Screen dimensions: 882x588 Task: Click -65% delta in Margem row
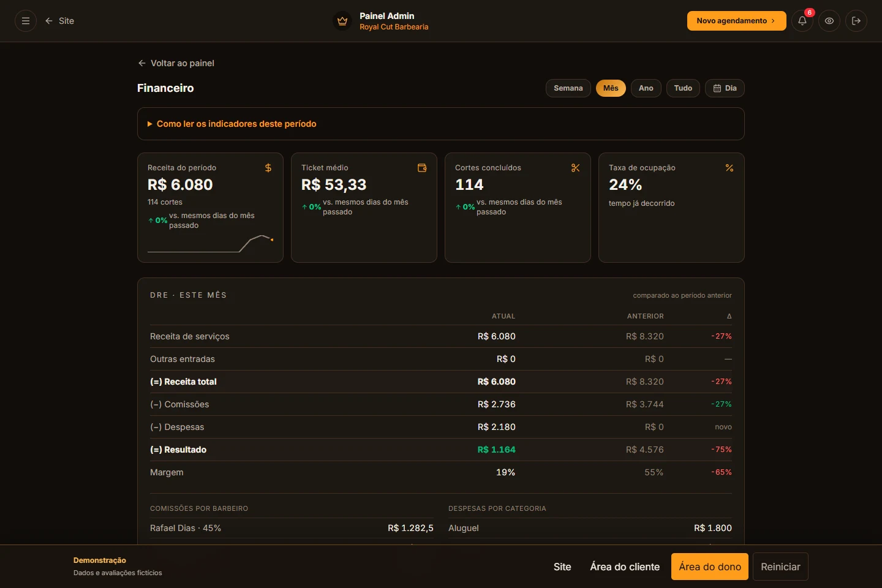[x=722, y=472]
